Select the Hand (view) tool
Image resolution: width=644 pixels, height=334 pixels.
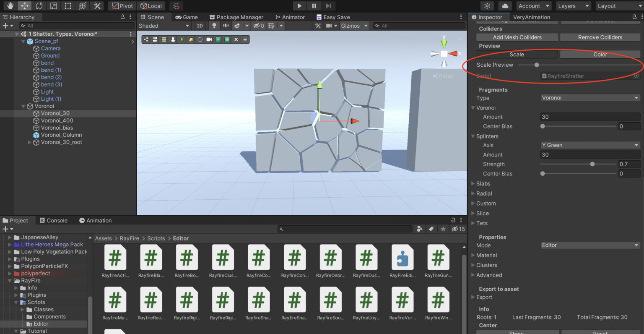[x=10, y=5]
